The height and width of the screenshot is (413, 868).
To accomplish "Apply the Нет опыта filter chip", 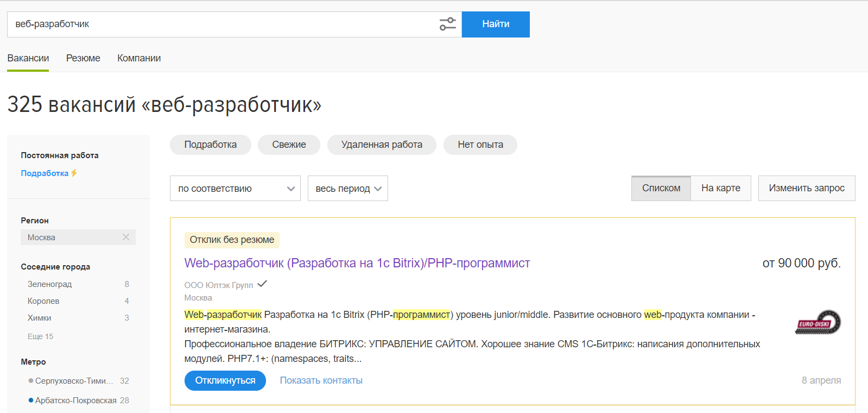I will click(480, 145).
